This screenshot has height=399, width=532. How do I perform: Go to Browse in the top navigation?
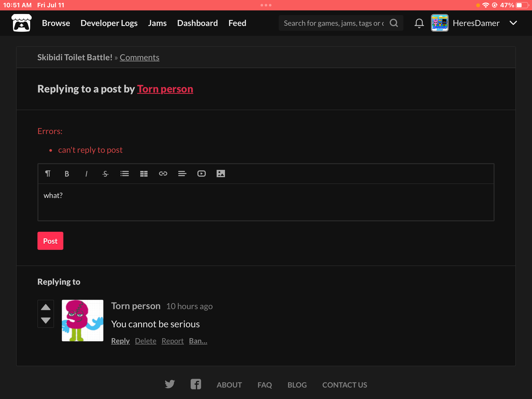coord(56,23)
